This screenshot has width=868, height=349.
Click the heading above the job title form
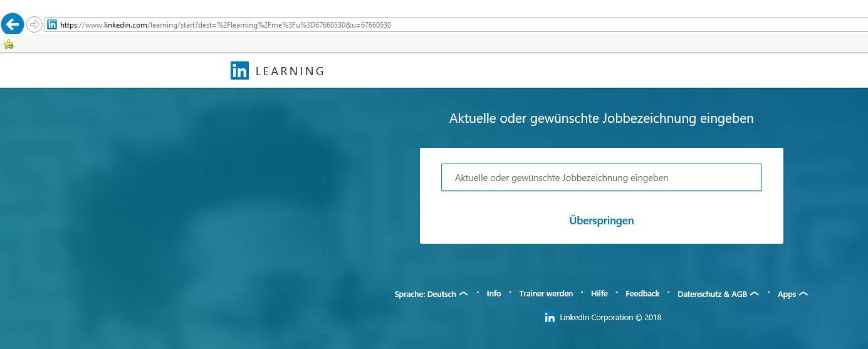[x=601, y=118]
